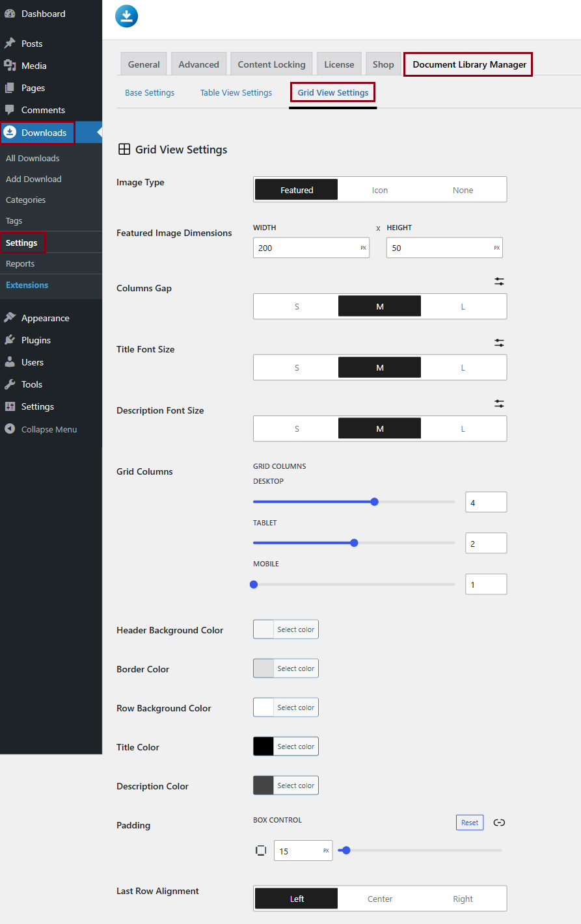The width and height of the screenshot is (581, 924).
Task: Click the Tablet columns number field
Action: tap(486, 543)
